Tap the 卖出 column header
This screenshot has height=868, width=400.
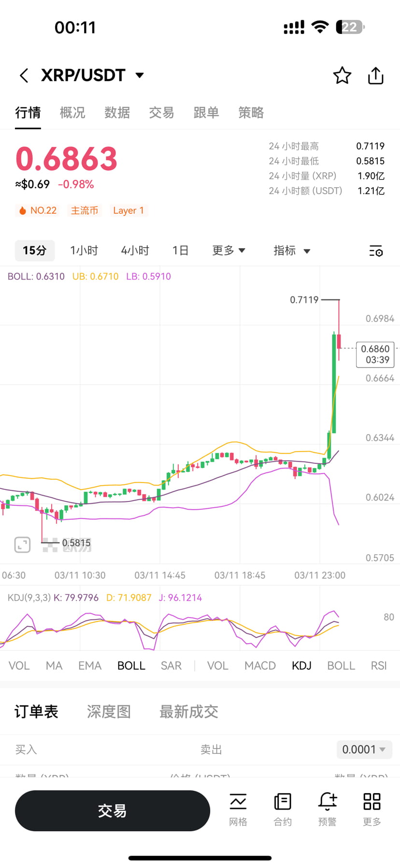pyautogui.click(x=211, y=750)
